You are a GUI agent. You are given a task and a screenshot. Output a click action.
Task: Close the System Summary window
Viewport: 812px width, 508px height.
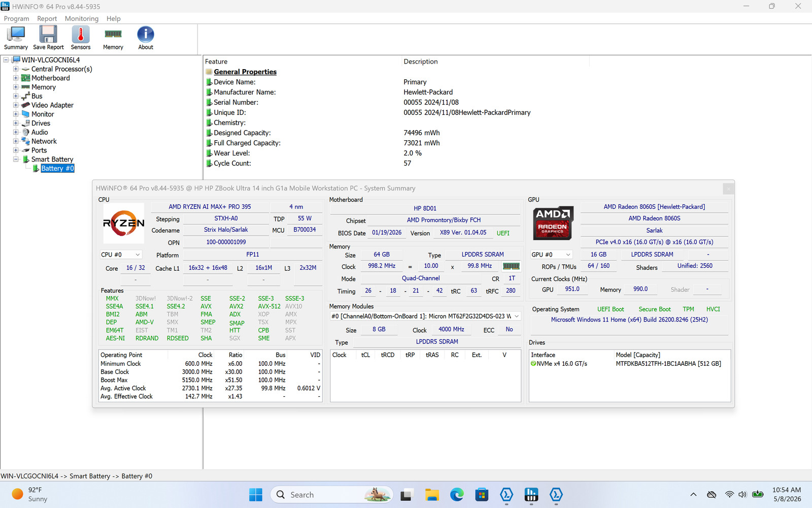click(728, 188)
